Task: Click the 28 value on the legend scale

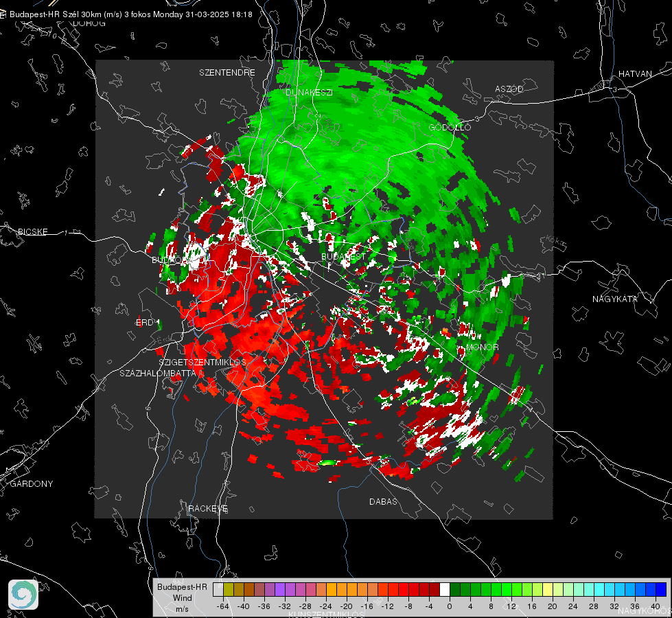Action: pos(594,606)
